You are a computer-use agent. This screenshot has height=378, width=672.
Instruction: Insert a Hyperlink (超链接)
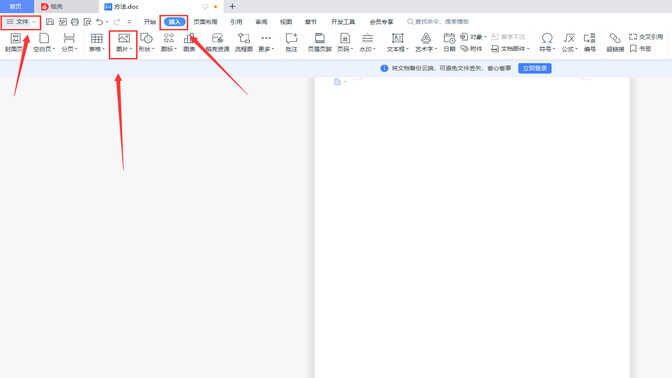[x=615, y=42]
